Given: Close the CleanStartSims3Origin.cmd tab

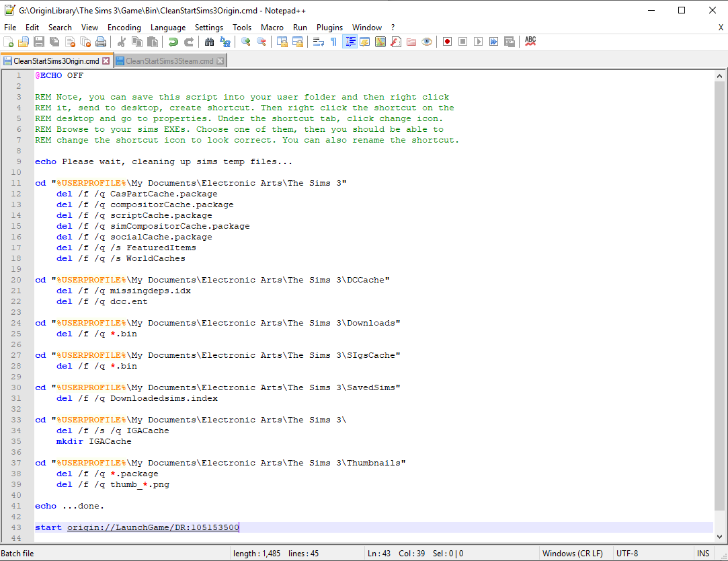Looking at the screenshot, I should pos(106,61).
